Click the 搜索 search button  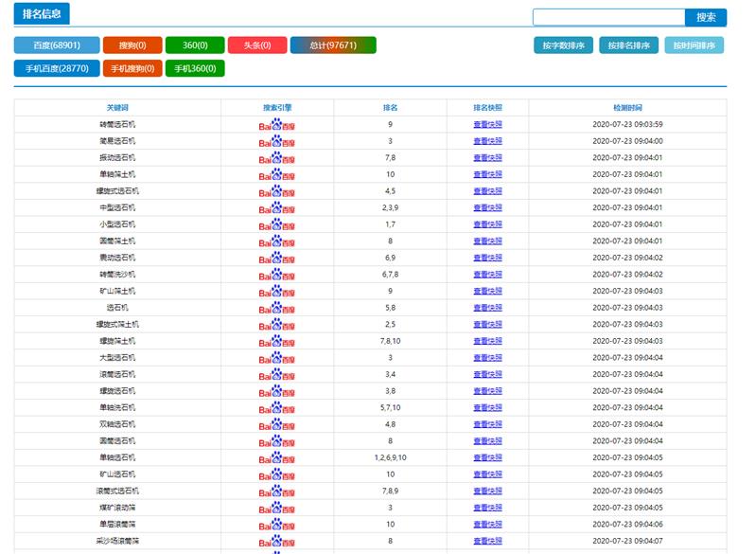[x=706, y=17]
